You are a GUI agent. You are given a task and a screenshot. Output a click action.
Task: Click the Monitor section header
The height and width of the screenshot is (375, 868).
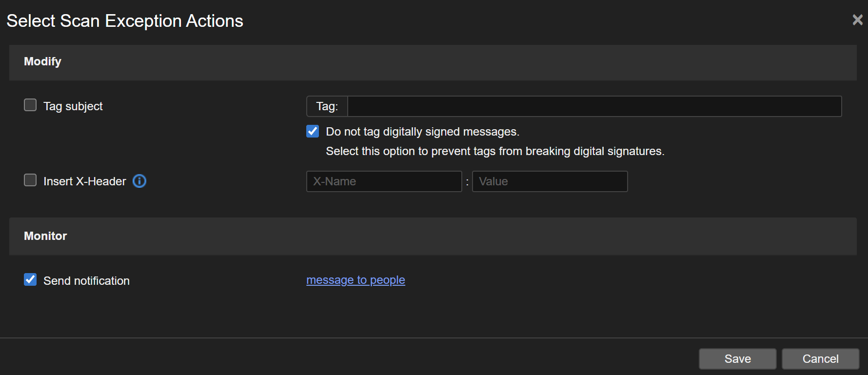(x=45, y=236)
